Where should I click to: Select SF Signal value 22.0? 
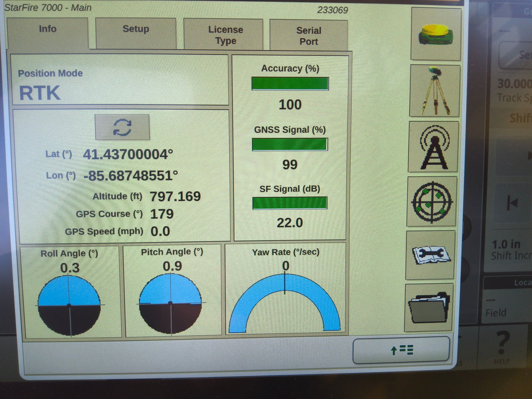tap(290, 223)
